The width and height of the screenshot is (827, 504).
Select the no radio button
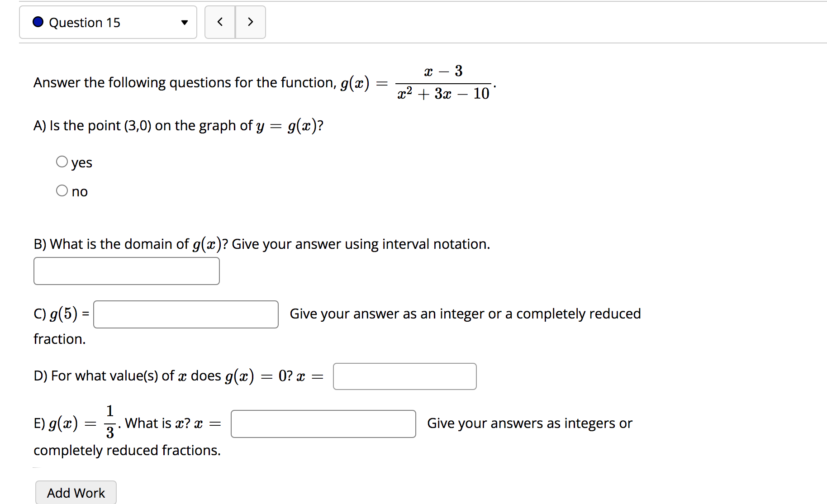(62, 190)
